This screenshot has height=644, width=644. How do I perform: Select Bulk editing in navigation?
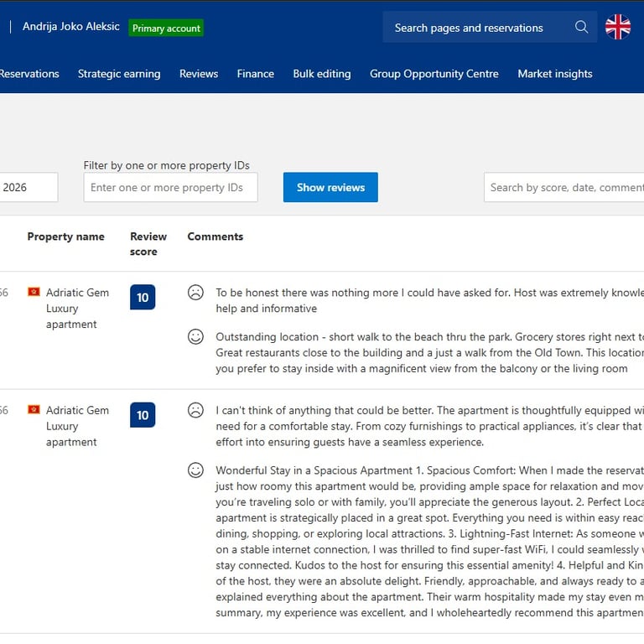tap(322, 74)
